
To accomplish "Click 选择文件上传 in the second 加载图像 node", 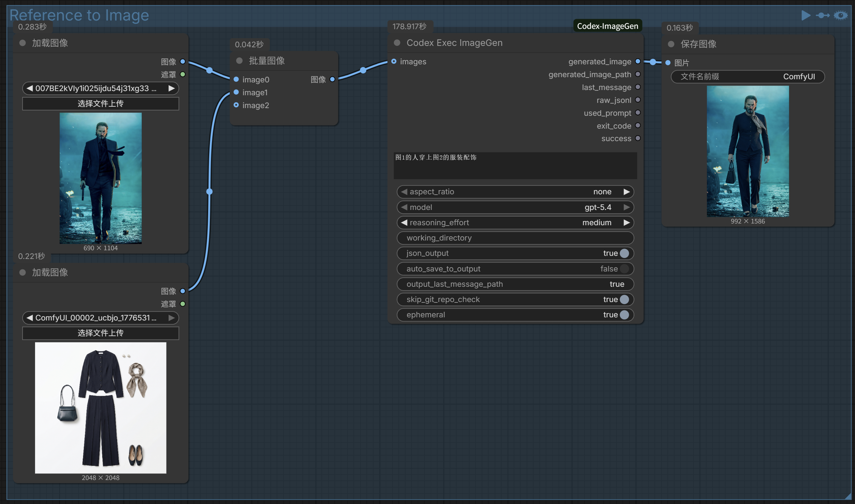I will (101, 333).
